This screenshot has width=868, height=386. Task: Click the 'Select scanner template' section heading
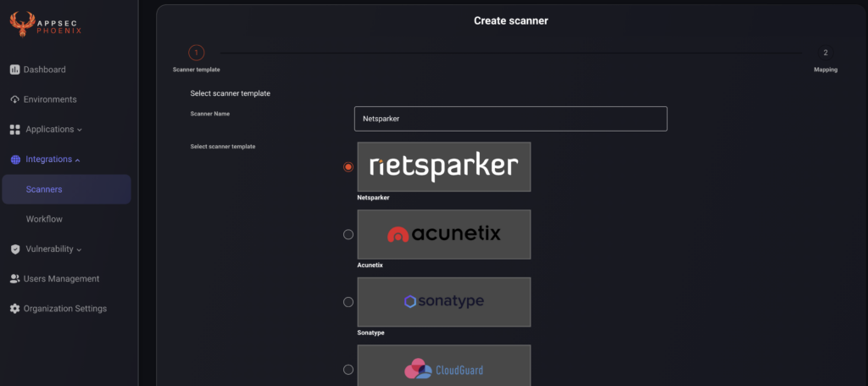click(x=231, y=93)
